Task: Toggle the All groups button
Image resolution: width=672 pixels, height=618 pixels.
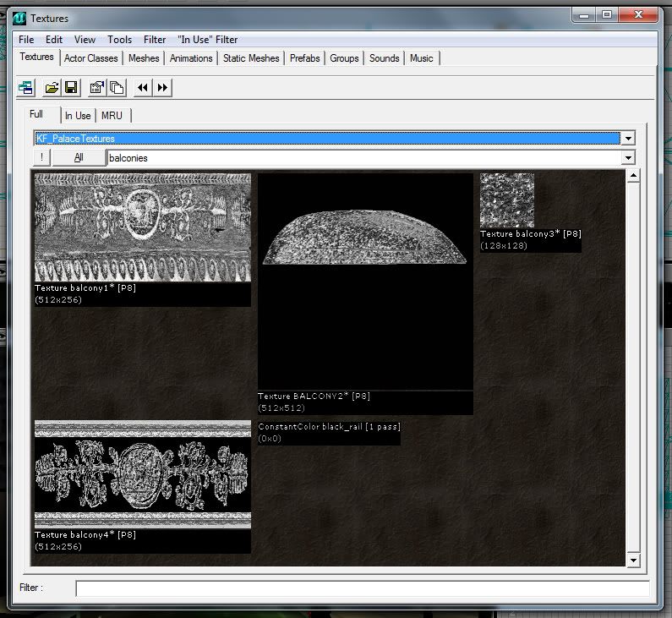Action: 79,157
